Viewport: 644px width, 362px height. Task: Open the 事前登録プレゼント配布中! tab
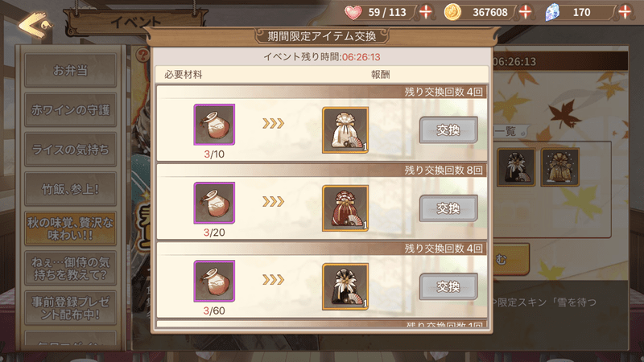[70, 308]
